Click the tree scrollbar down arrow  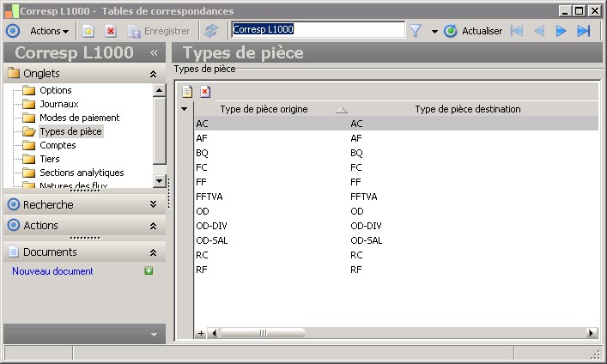tap(160, 181)
